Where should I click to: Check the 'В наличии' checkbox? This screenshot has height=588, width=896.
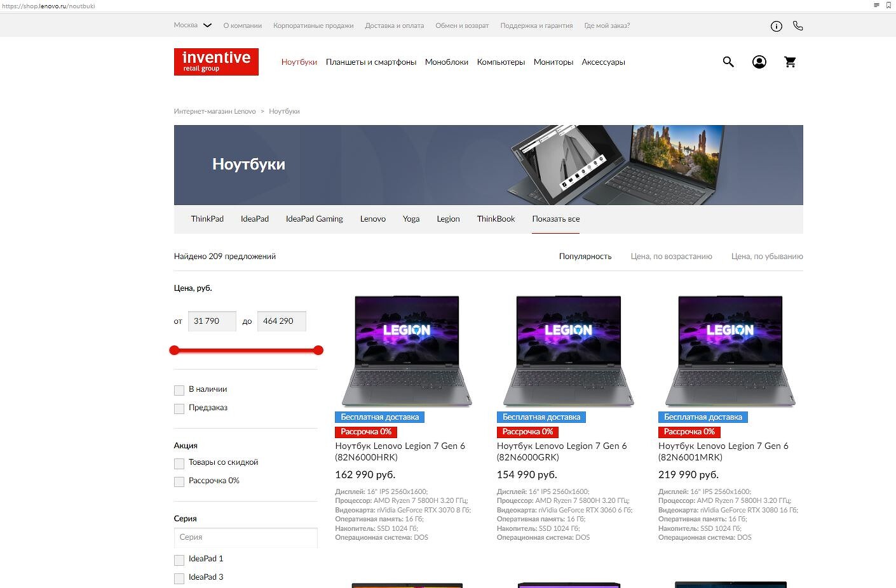tap(179, 390)
